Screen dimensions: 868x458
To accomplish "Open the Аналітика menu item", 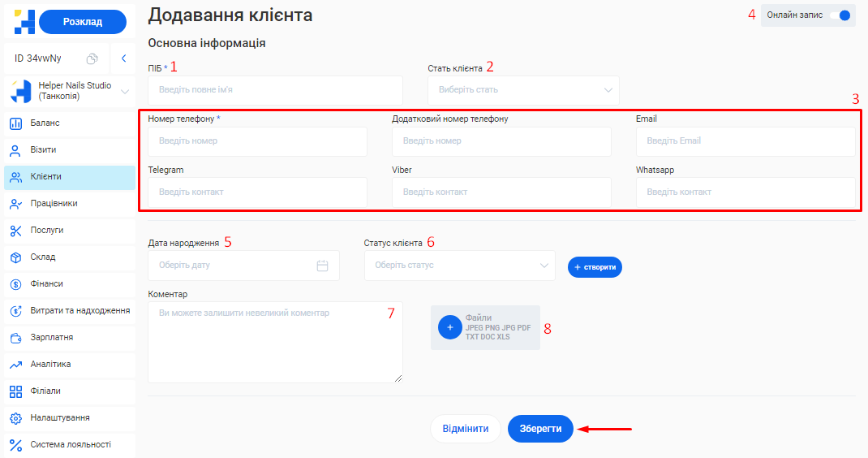I will [50, 365].
